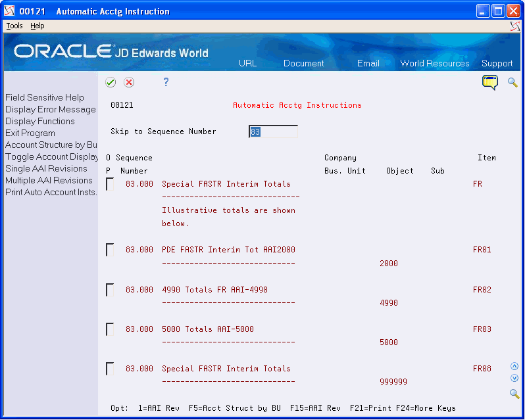Click 'PDE FASTR Interim Tot AAI2000' description
This screenshot has width=525, height=420.
[x=229, y=250]
